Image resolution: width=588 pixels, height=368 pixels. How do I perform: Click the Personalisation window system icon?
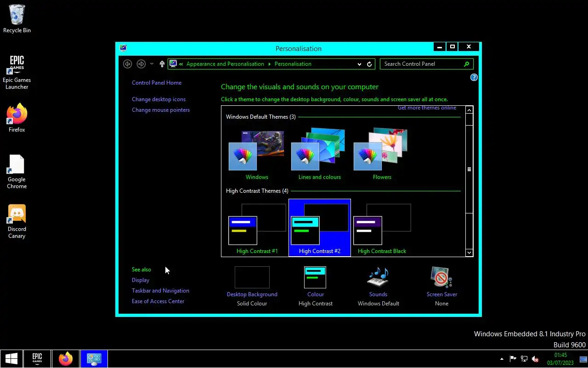pos(123,48)
